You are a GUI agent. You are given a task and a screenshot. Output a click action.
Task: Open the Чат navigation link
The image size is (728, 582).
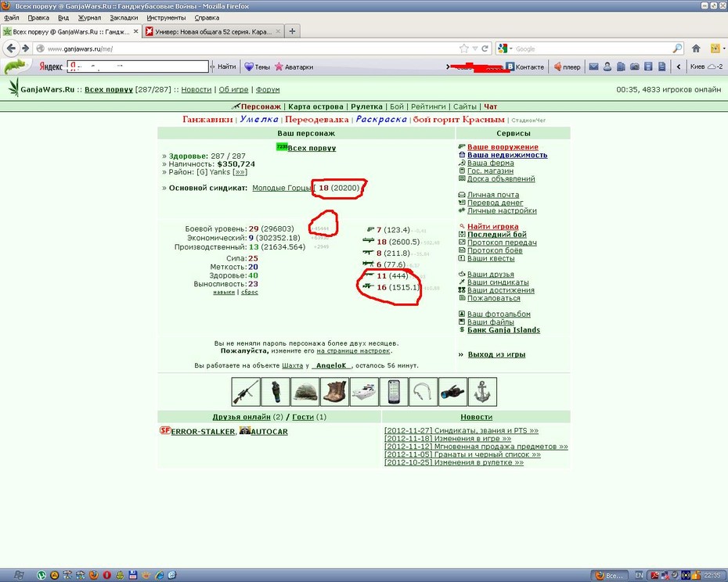tap(490, 106)
